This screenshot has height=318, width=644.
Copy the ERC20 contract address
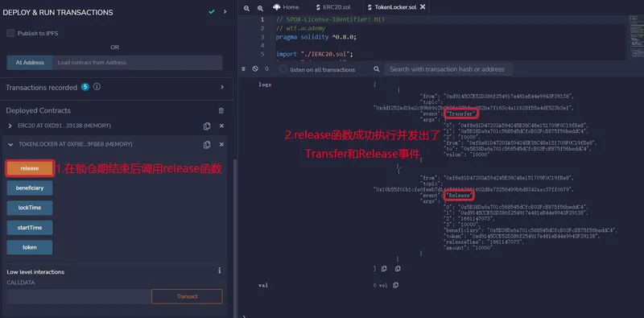point(207,126)
